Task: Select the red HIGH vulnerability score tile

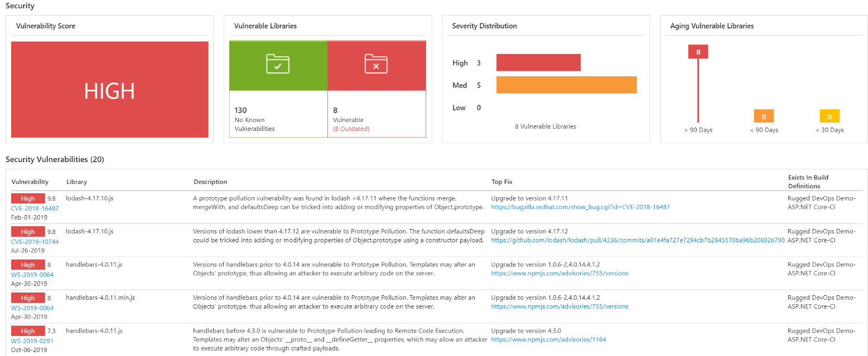Action: tap(110, 89)
